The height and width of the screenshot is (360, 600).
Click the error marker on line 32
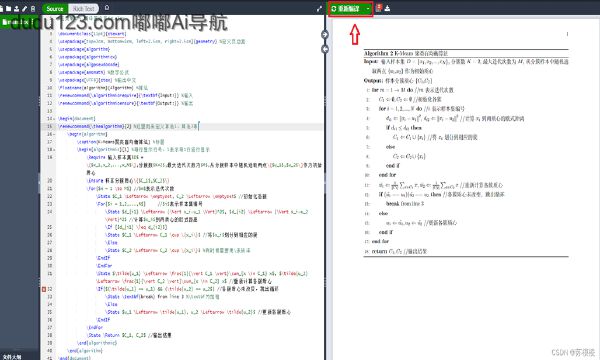[x=44, y=289]
